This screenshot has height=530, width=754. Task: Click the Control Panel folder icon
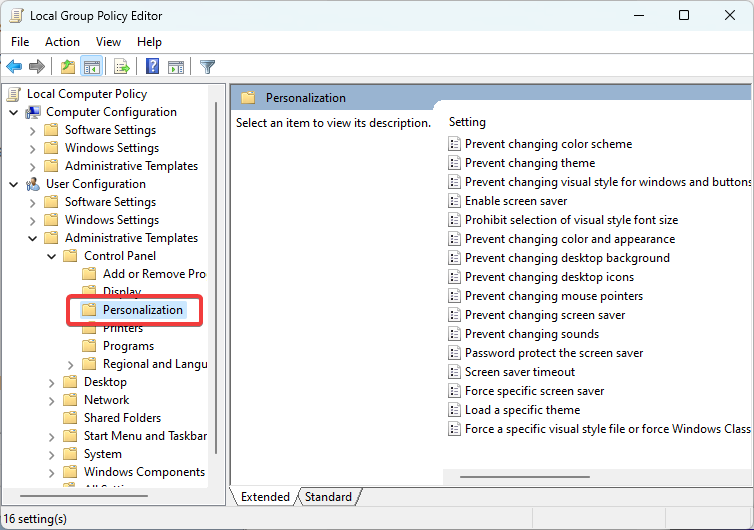[70, 255]
